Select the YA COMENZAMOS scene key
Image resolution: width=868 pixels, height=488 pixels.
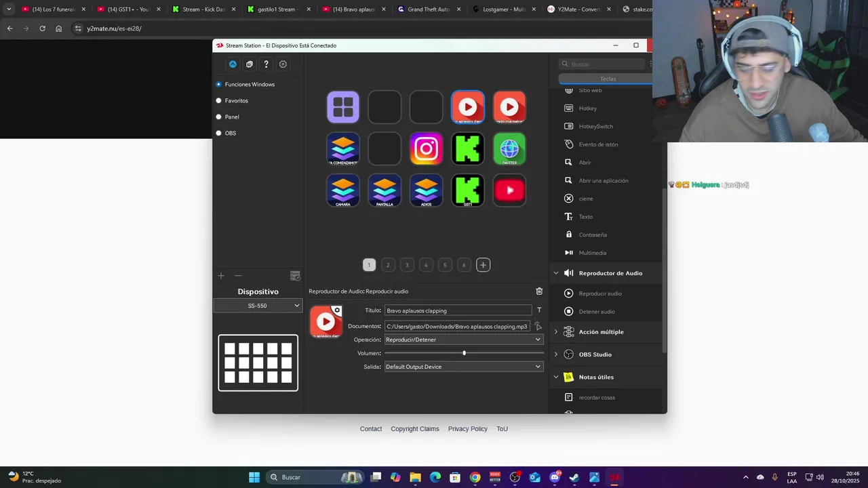click(x=342, y=148)
